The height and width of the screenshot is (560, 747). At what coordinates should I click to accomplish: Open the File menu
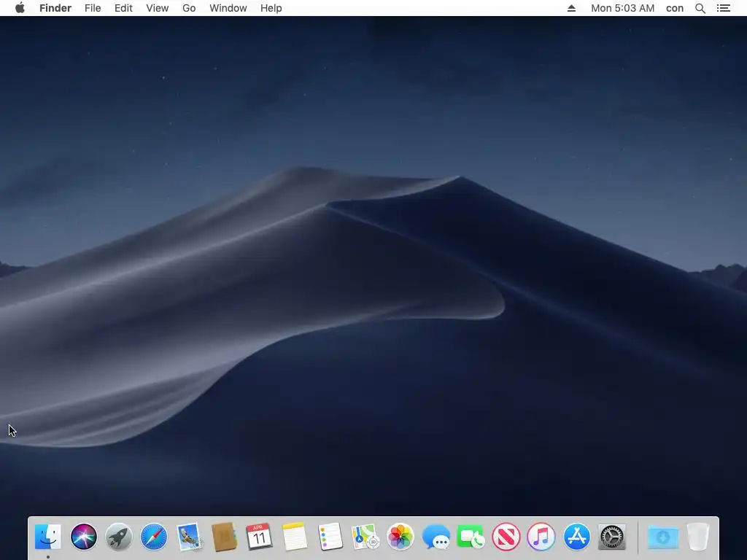click(93, 8)
